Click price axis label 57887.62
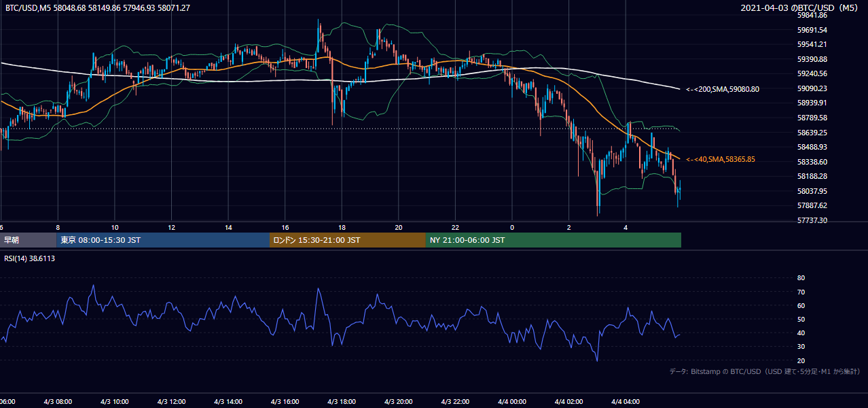Image resolution: width=868 pixels, height=408 pixels. click(x=812, y=205)
